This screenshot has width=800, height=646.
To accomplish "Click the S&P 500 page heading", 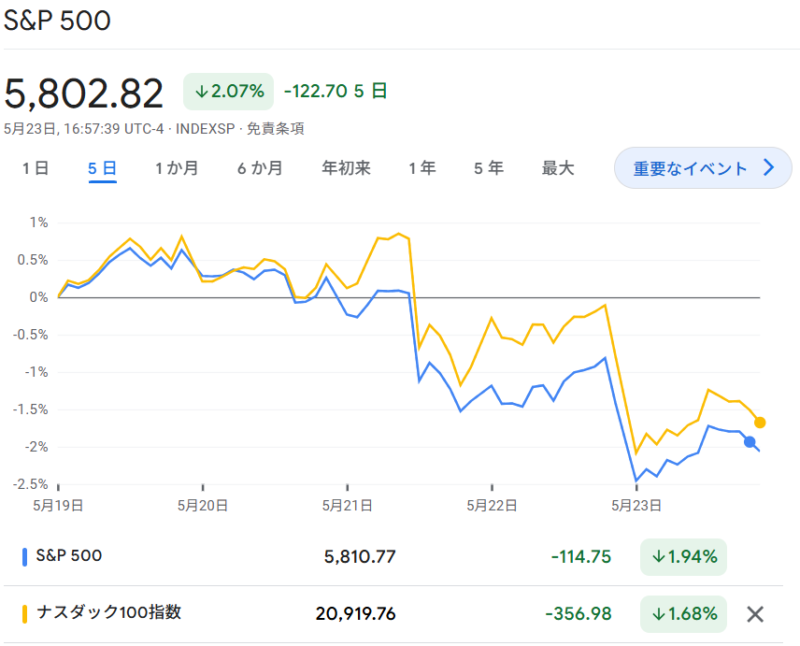I will pyautogui.click(x=57, y=21).
